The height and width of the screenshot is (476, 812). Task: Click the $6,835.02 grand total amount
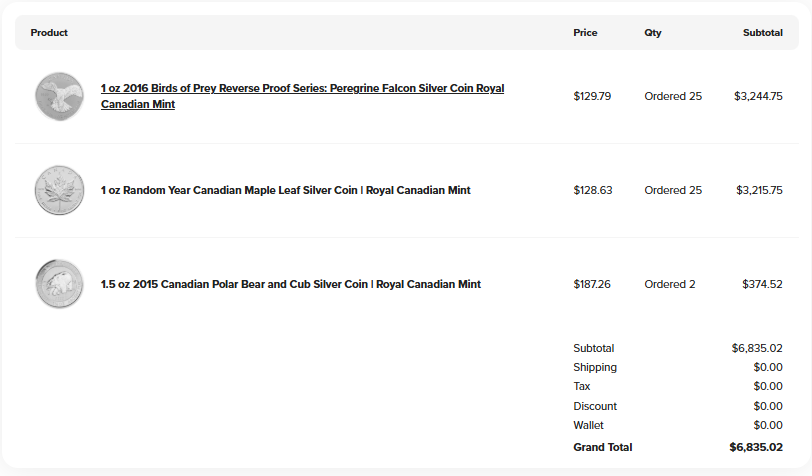[x=756, y=447]
